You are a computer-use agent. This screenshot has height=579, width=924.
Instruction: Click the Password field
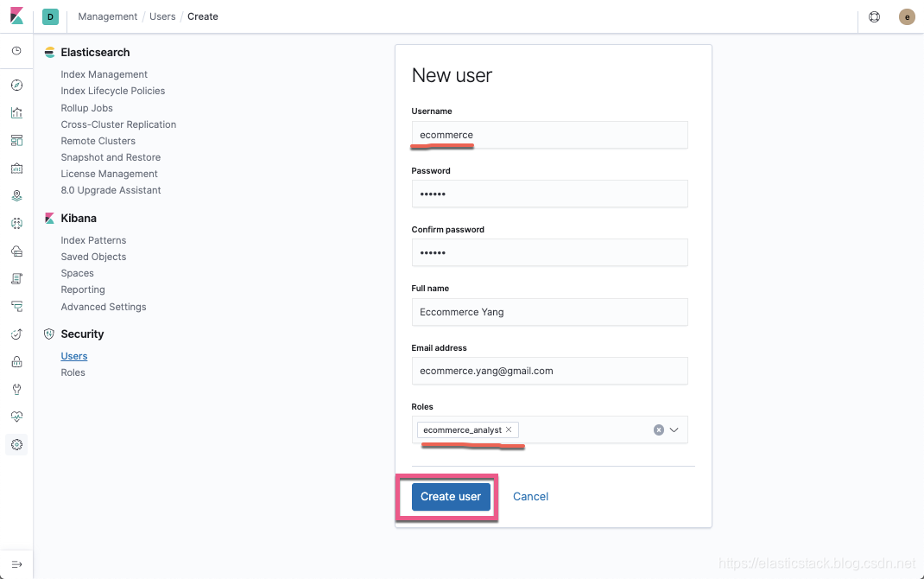click(550, 194)
